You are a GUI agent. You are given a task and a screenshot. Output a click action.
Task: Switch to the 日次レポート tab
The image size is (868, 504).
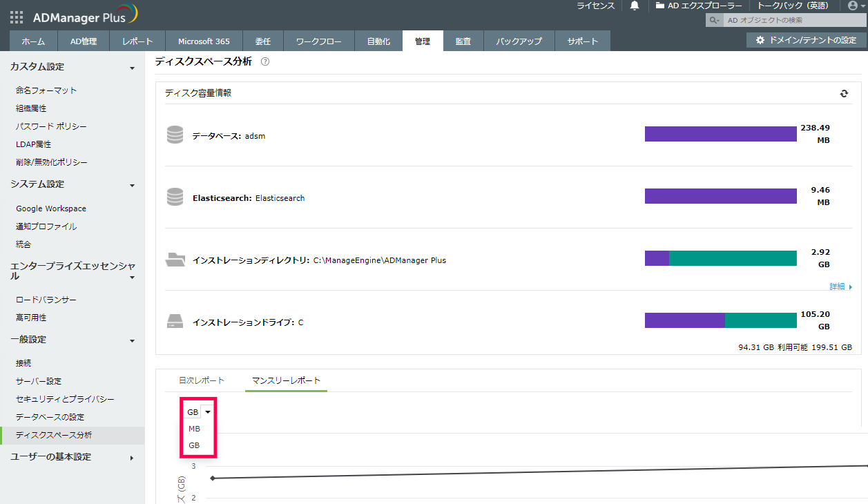click(202, 380)
